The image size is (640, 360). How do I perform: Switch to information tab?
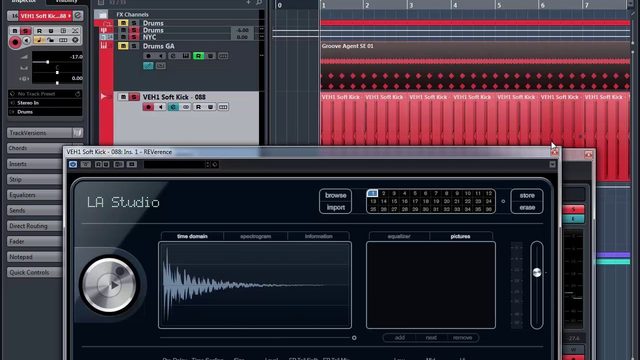pos(319,236)
